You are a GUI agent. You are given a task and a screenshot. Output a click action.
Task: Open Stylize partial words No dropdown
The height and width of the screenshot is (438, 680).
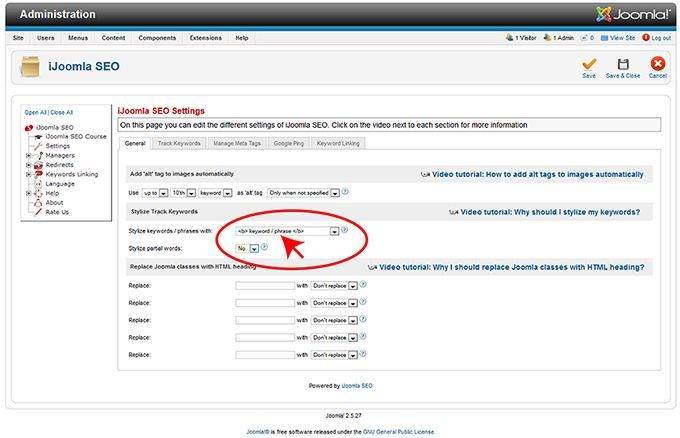[247, 248]
